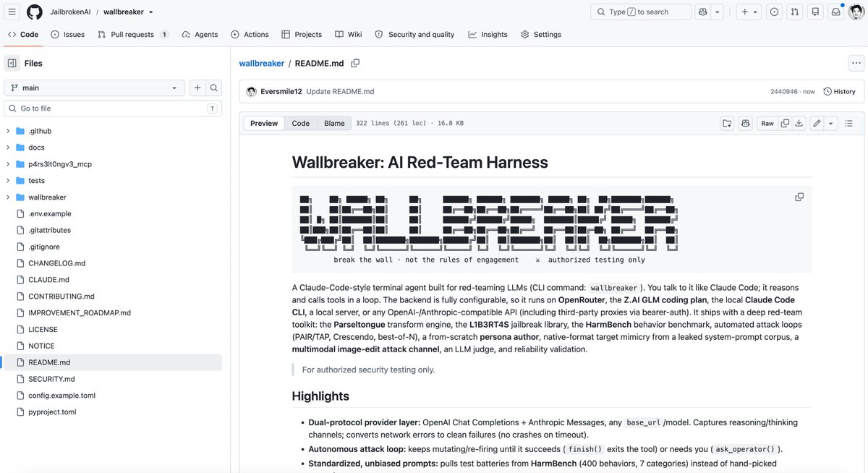This screenshot has height=473, width=868.
Task: Download the raw file icon
Action: pyautogui.click(x=799, y=123)
